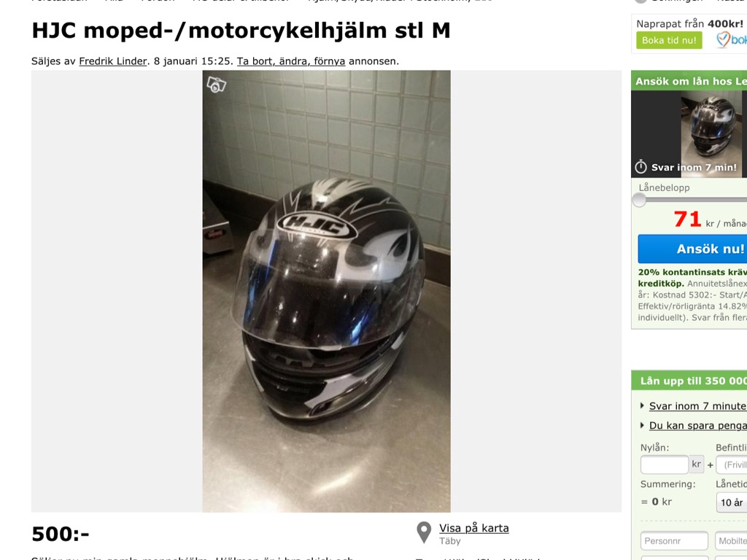Click the blue Ansök nu! button
747x560 pixels.
[693, 249]
